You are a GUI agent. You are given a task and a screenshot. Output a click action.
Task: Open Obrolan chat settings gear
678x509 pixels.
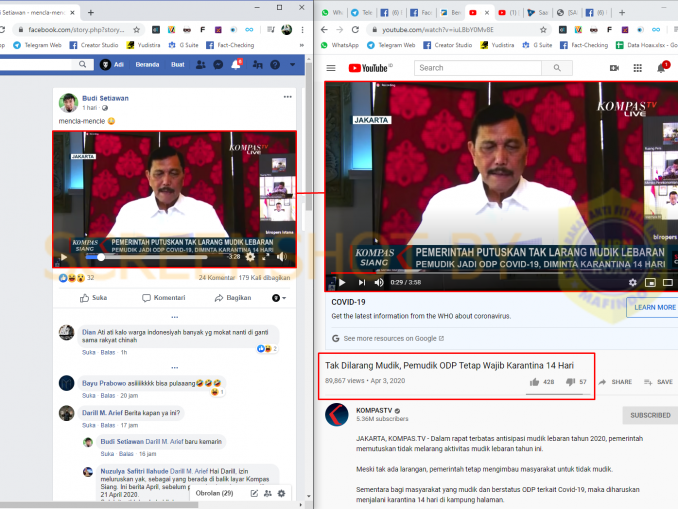click(281, 493)
